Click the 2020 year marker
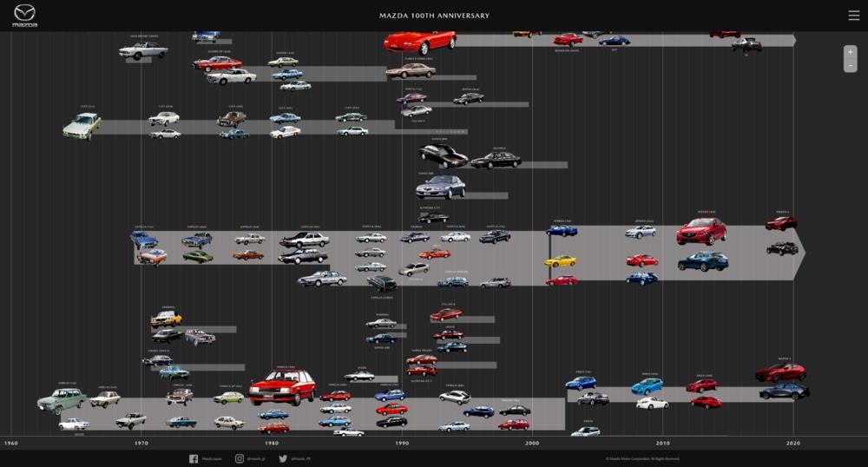The height and width of the screenshot is (467, 868). [792, 444]
